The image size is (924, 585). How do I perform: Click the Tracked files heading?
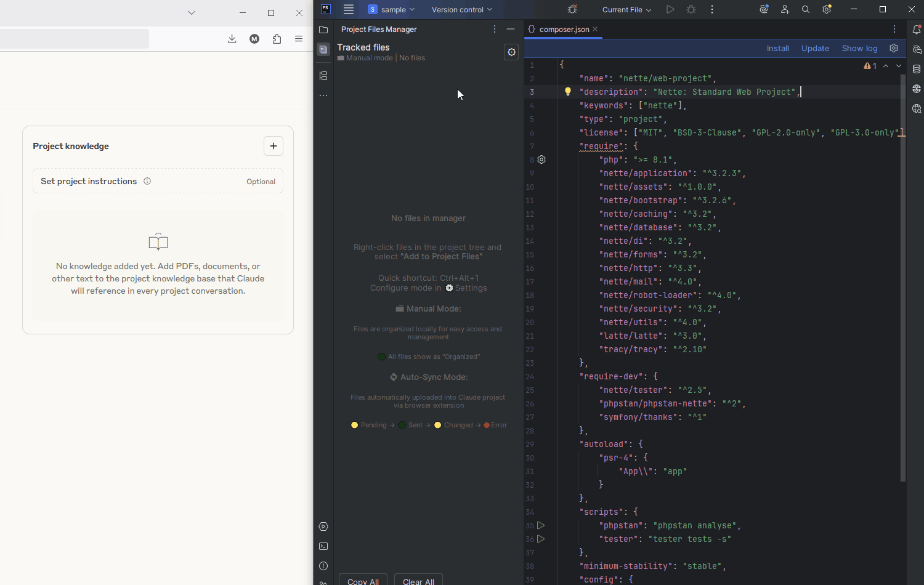[x=363, y=47]
